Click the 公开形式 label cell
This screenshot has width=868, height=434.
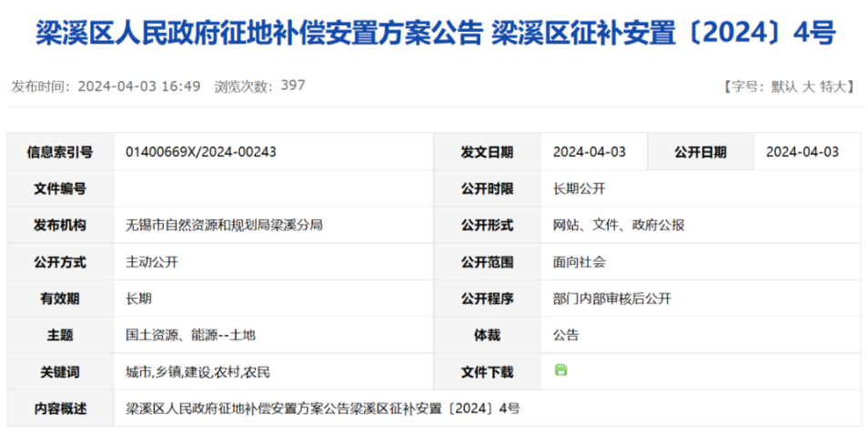point(487,225)
